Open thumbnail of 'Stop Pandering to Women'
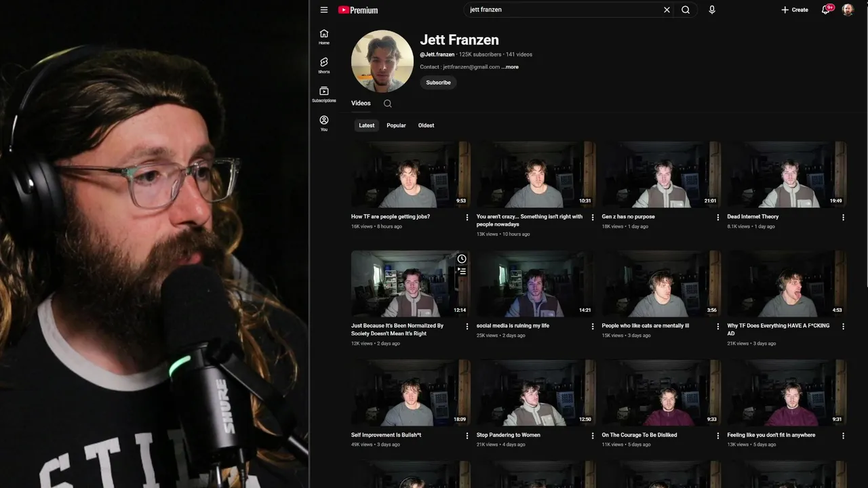Viewport: 868px width, 488px height. click(536, 392)
